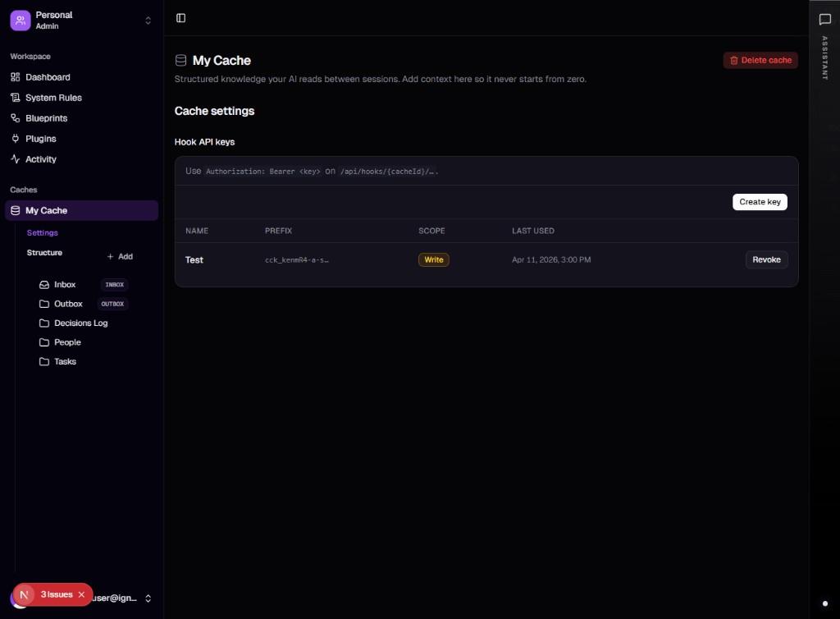
Task: Create a new hook API key
Action: (x=760, y=202)
